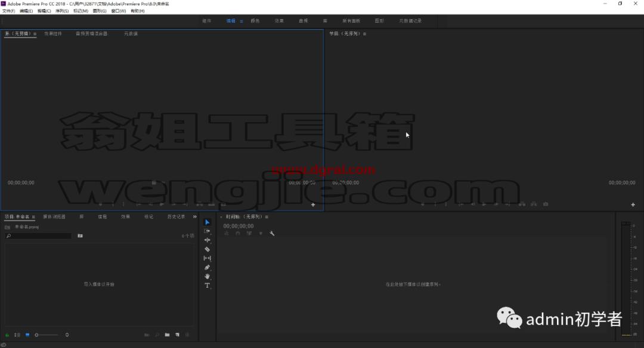Select the Selection arrow tool
644x348 pixels.
tap(208, 222)
